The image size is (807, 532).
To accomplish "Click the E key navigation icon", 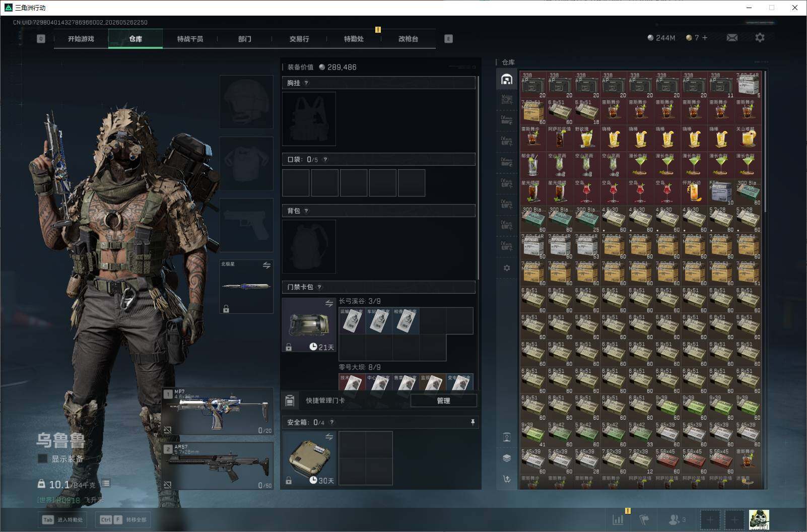I will tap(448, 38).
